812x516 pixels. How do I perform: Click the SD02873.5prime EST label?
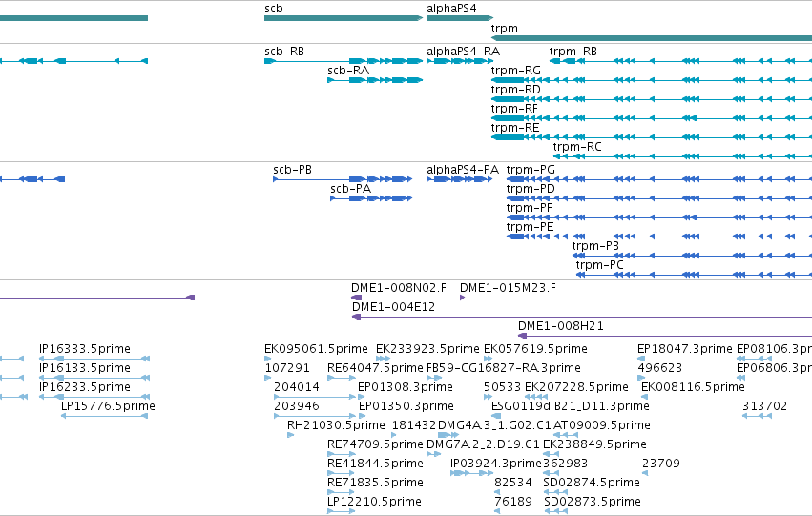coord(593,503)
